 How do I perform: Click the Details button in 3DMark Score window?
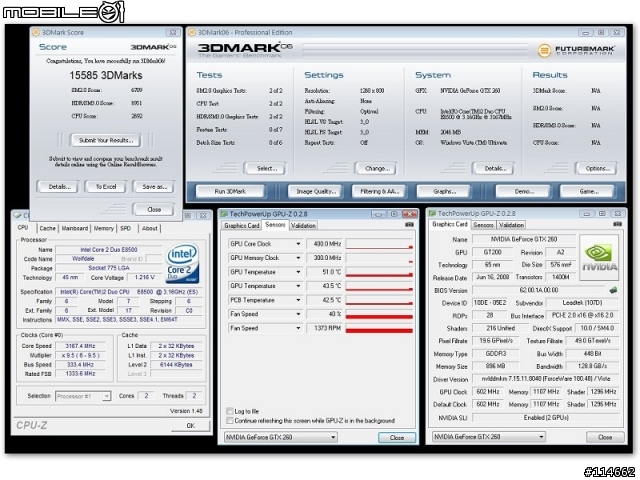point(60,187)
